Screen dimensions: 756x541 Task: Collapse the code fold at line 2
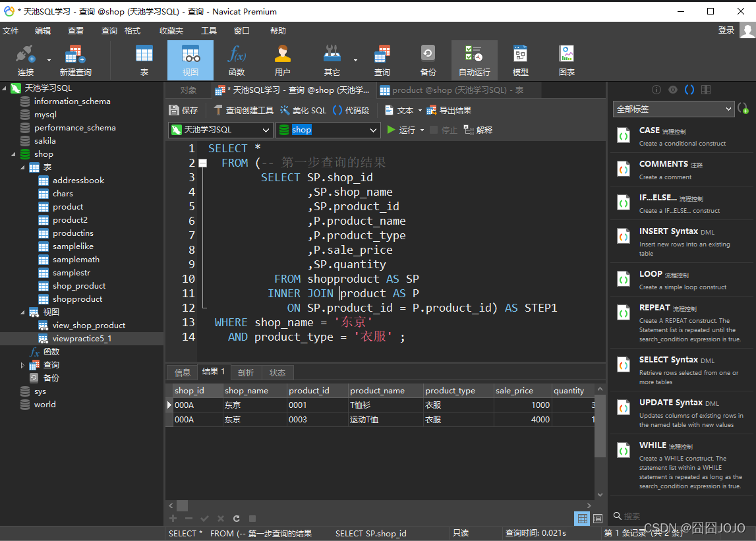click(x=203, y=163)
